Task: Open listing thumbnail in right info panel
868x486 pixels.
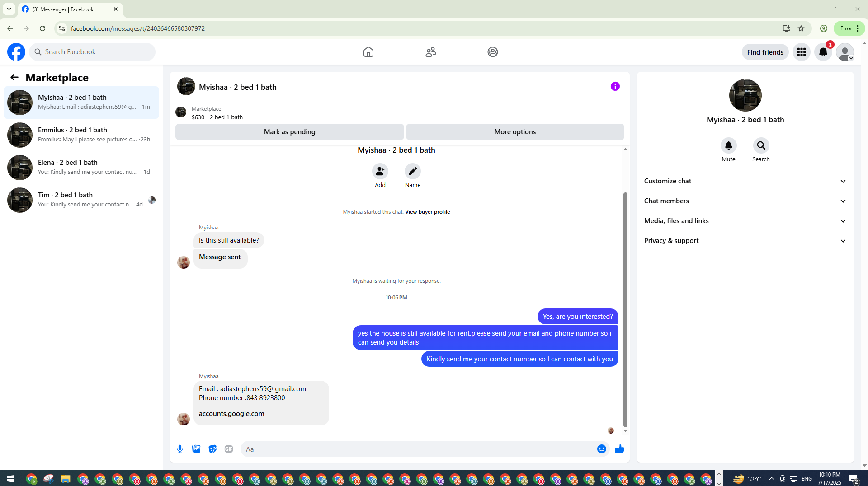Action: pyautogui.click(x=745, y=95)
